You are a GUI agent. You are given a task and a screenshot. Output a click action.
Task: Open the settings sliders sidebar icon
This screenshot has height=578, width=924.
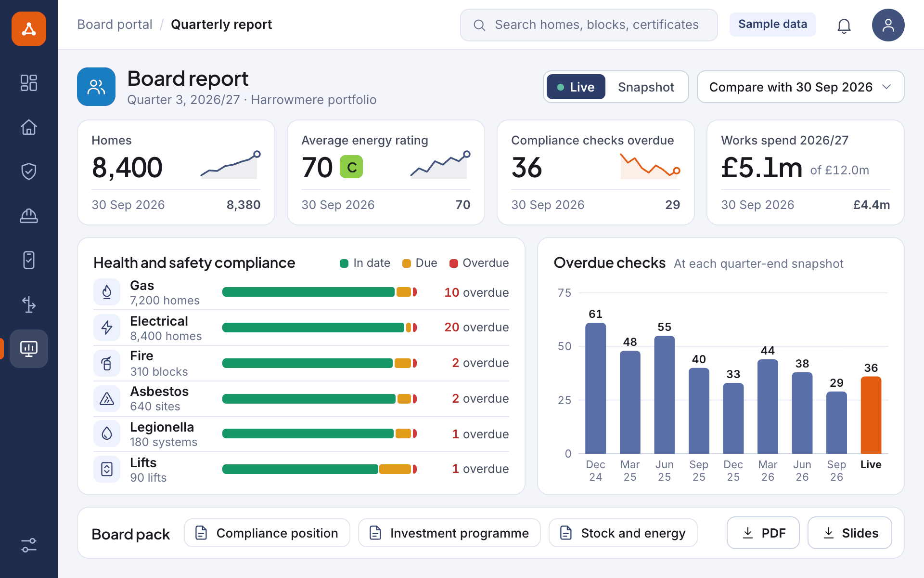click(x=29, y=545)
